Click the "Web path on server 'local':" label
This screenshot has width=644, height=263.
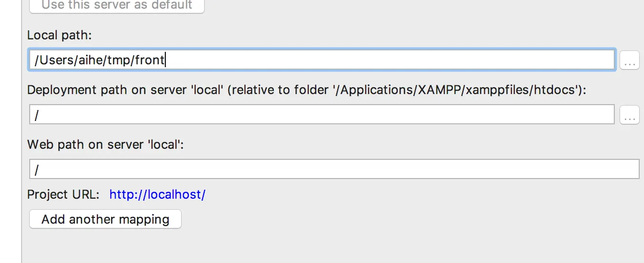[105, 144]
